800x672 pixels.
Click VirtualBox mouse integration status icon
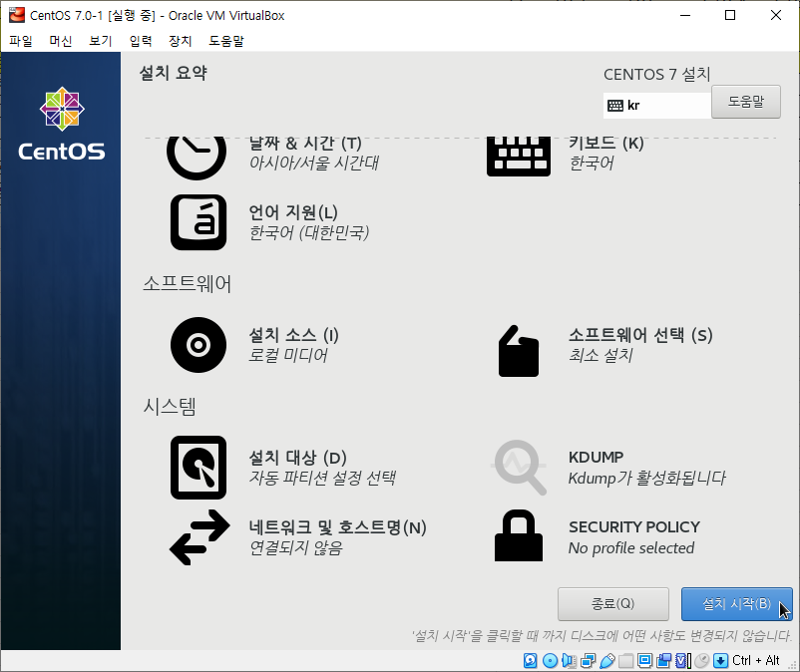point(702,661)
